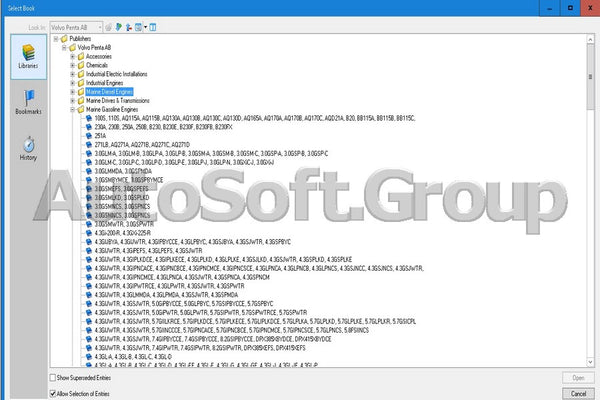The width and height of the screenshot is (600, 400).
Task: Click the green bookmark toolbar icon
Action: pyautogui.click(x=119, y=27)
